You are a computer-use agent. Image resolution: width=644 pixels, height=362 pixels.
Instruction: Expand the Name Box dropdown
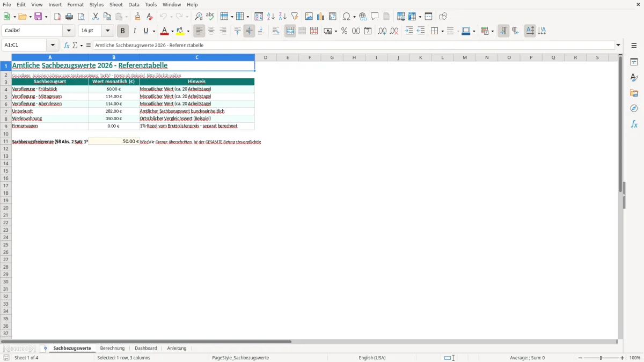click(53, 46)
